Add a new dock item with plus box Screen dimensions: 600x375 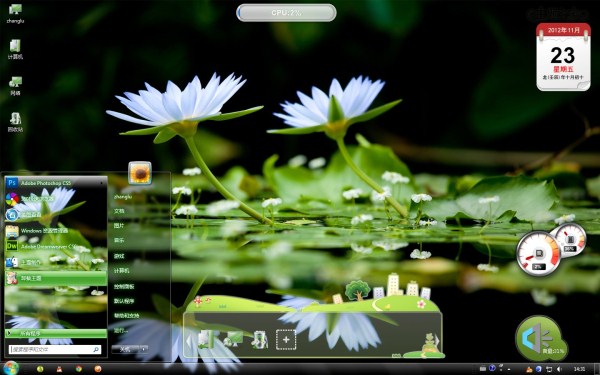pyautogui.click(x=286, y=339)
